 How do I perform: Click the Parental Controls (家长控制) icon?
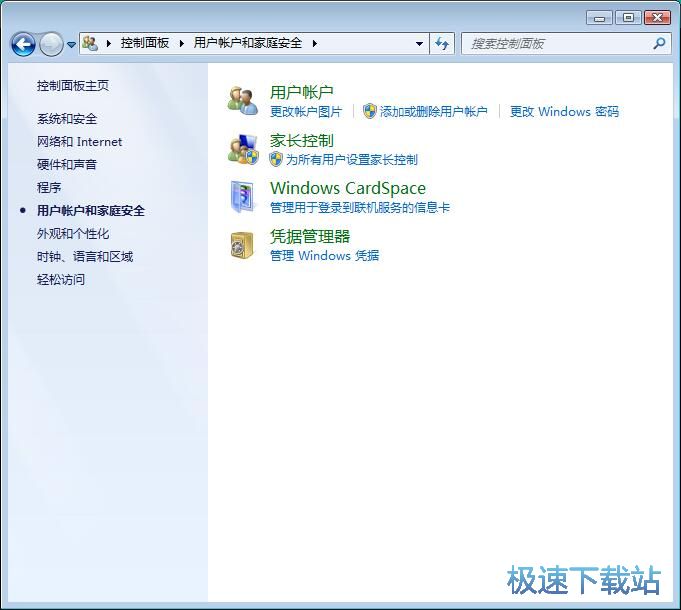[243, 149]
